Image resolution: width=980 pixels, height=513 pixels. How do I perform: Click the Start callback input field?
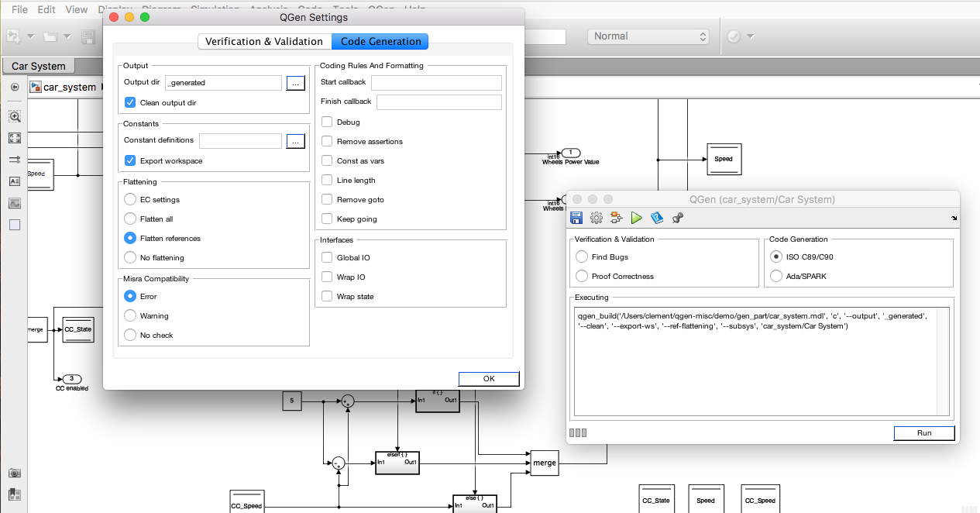click(x=436, y=82)
